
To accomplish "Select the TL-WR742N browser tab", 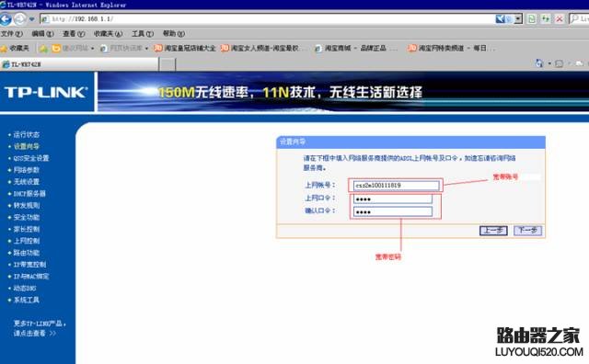I will [79, 64].
